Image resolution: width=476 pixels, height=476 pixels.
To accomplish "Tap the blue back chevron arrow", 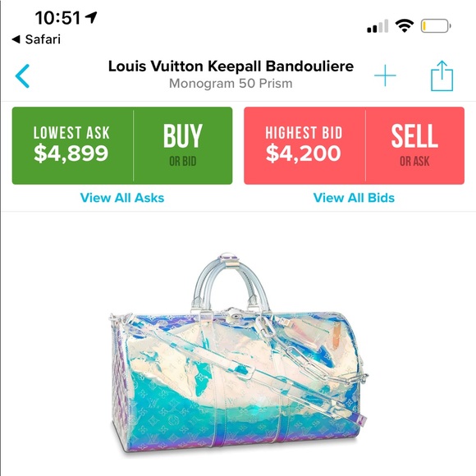I will (22, 76).
